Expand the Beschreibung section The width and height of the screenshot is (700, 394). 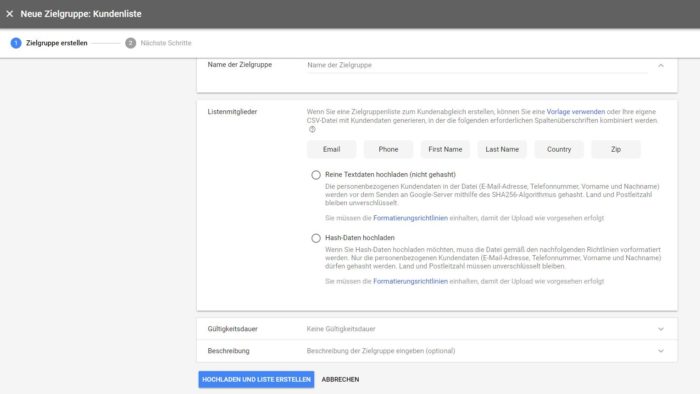[661, 351]
